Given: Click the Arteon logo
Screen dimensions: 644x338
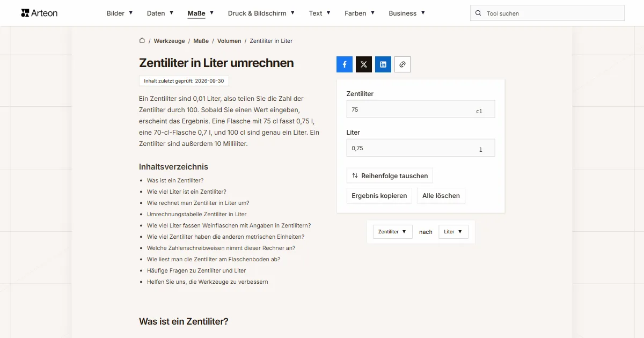Looking at the screenshot, I should (39, 13).
